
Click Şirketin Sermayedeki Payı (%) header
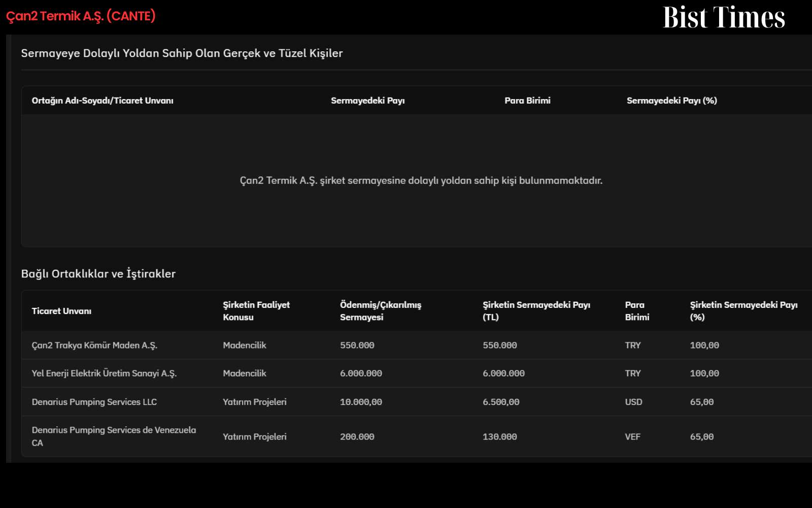click(744, 311)
